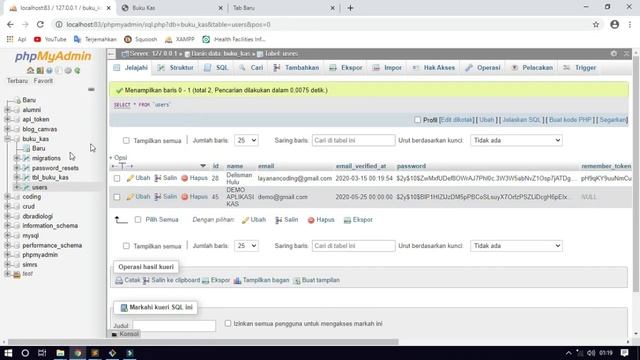Open the Tambahkan tab
The width and height of the screenshot is (640, 360).
point(296,68)
